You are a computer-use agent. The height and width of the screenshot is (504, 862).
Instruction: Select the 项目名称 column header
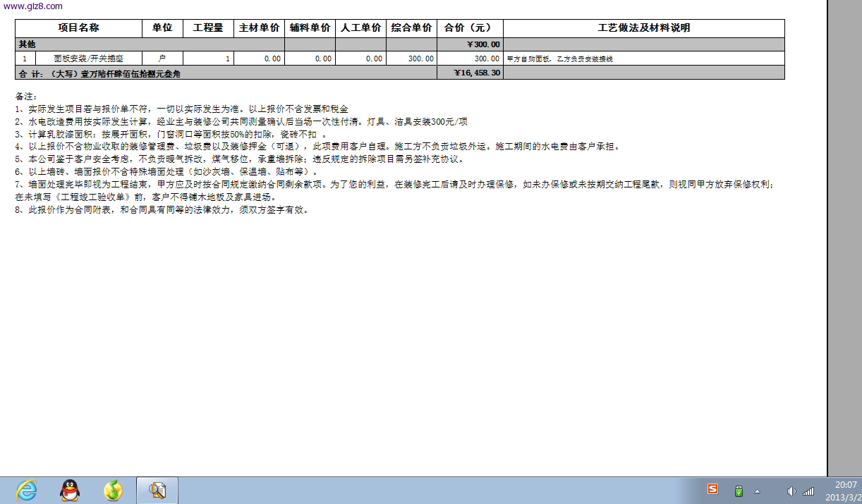click(78, 28)
